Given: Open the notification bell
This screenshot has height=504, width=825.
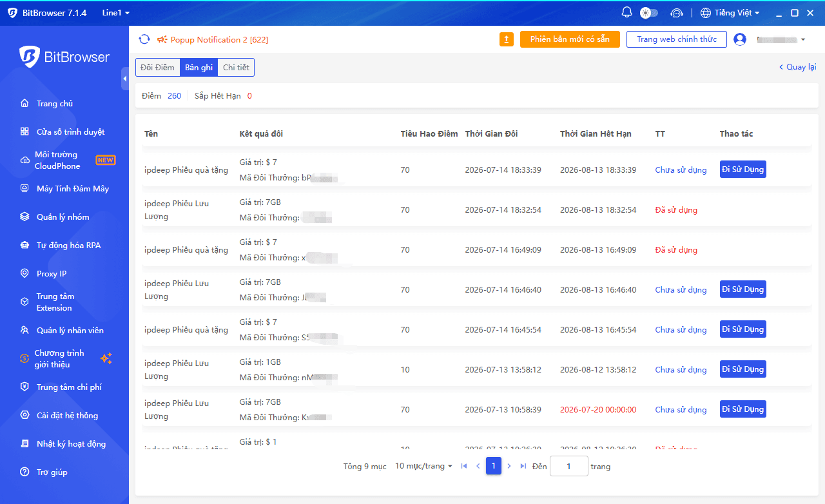Looking at the screenshot, I should (x=626, y=12).
